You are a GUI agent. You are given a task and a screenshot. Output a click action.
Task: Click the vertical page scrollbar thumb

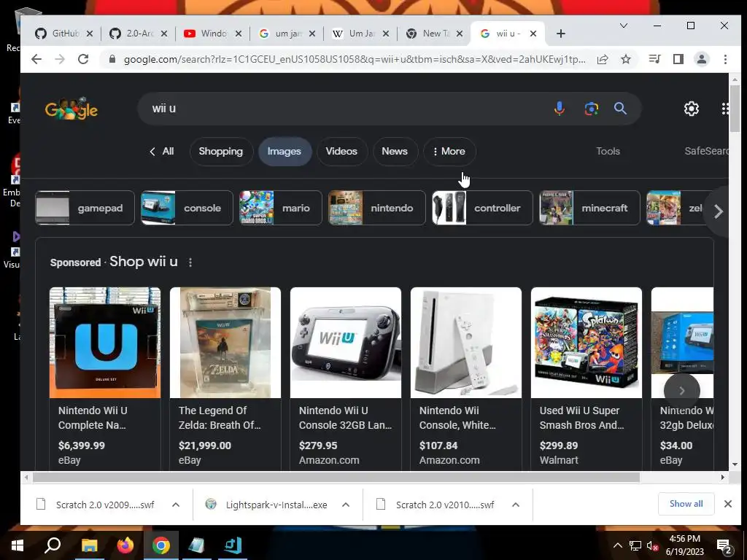point(735,109)
